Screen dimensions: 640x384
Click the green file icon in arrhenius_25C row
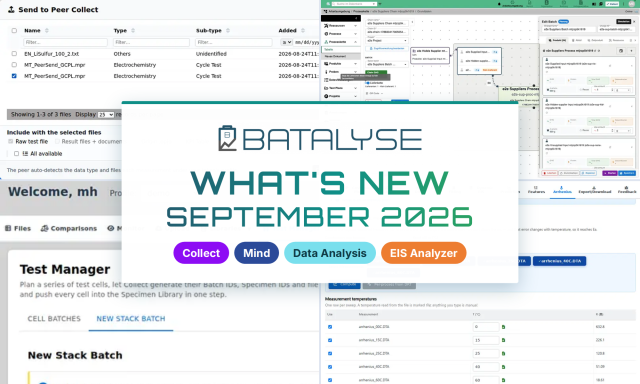pos(503,353)
